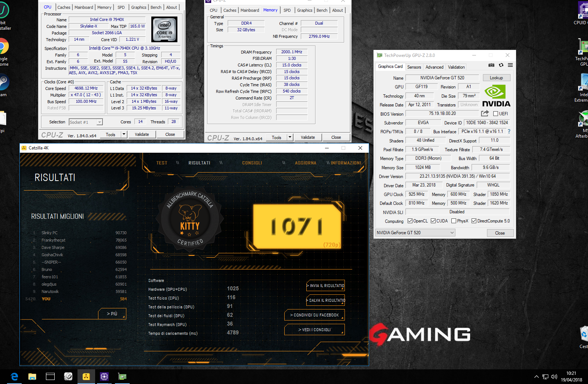Click the taskbar icon next to Task View
Image resolution: width=588 pixels, height=384 pixels.
(x=68, y=377)
